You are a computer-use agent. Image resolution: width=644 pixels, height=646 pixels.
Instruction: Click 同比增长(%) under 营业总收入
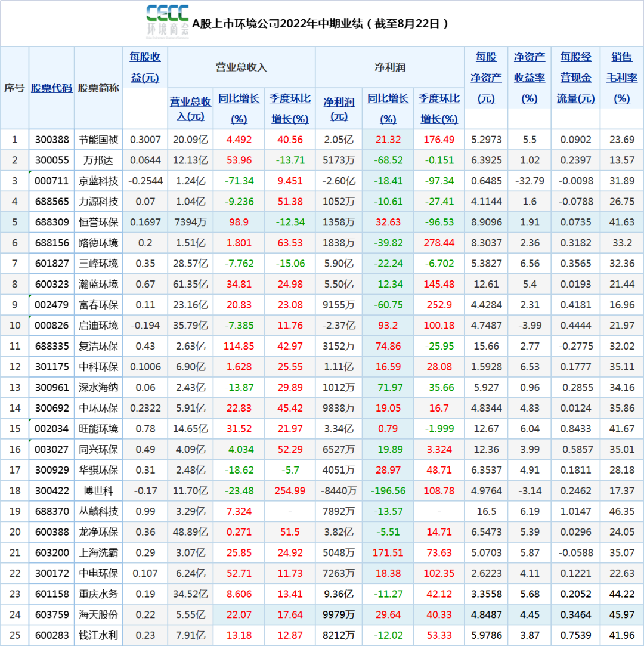pyautogui.click(x=239, y=108)
